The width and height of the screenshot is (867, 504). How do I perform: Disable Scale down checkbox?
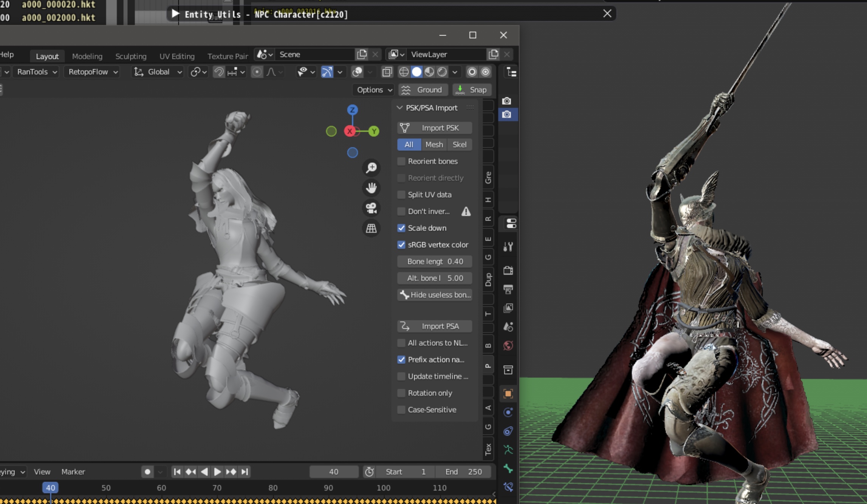401,228
